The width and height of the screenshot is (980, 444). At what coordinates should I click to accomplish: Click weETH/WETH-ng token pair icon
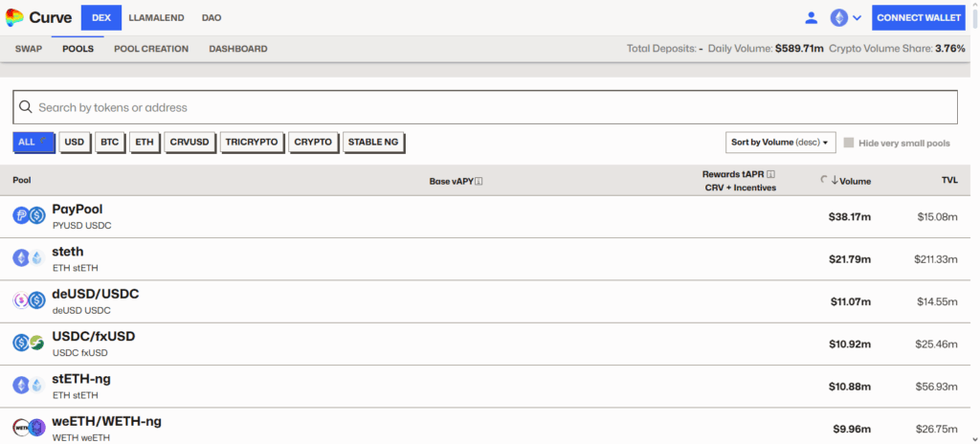[x=29, y=427]
